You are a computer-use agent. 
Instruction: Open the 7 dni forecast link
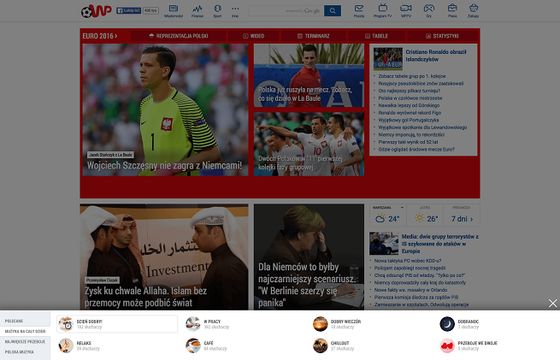(x=462, y=219)
